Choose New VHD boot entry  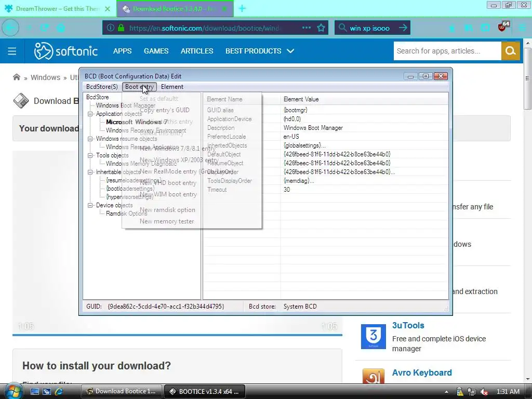pos(168,183)
